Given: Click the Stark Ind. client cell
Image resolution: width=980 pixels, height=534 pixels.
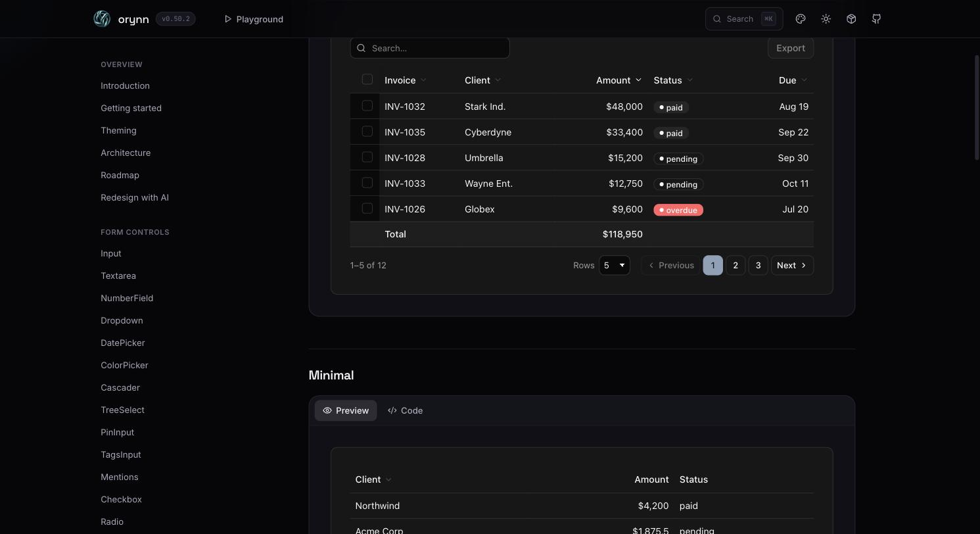Looking at the screenshot, I should click(485, 107).
